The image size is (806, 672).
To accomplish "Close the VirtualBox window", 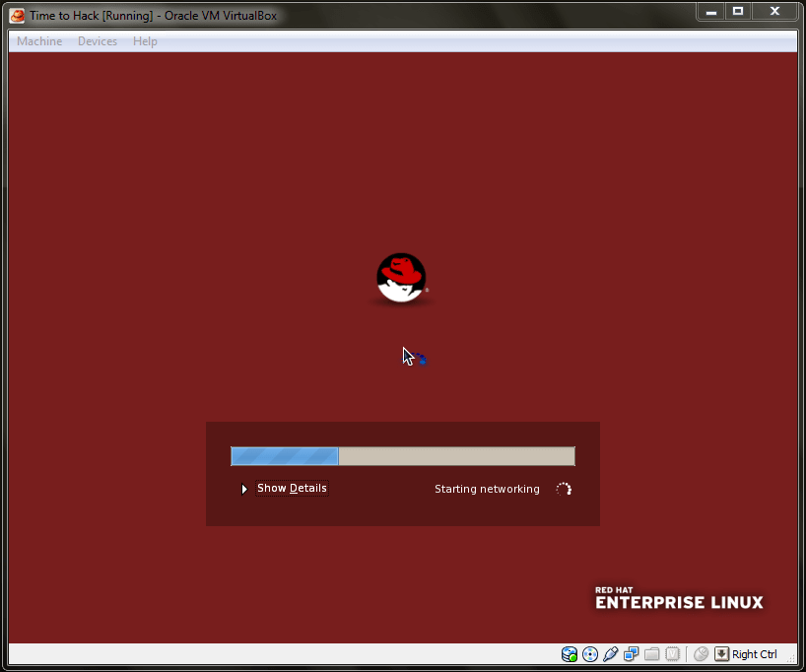I will click(x=774, y=12).
